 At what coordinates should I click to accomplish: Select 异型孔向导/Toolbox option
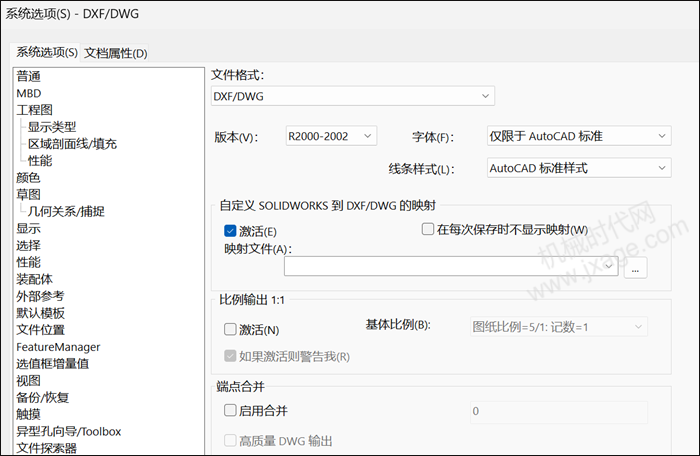click(x=68, y=431)
